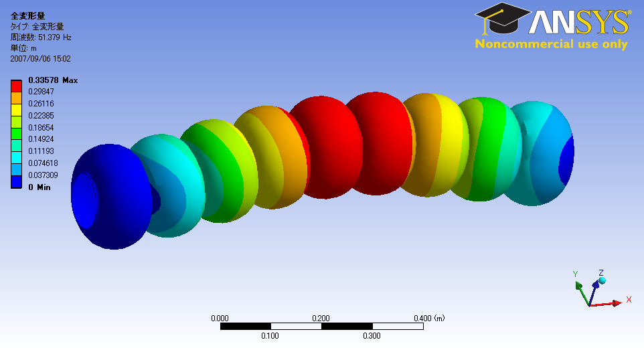
Task: Click the yellow legend color swatch
Action: click(16, 110)
